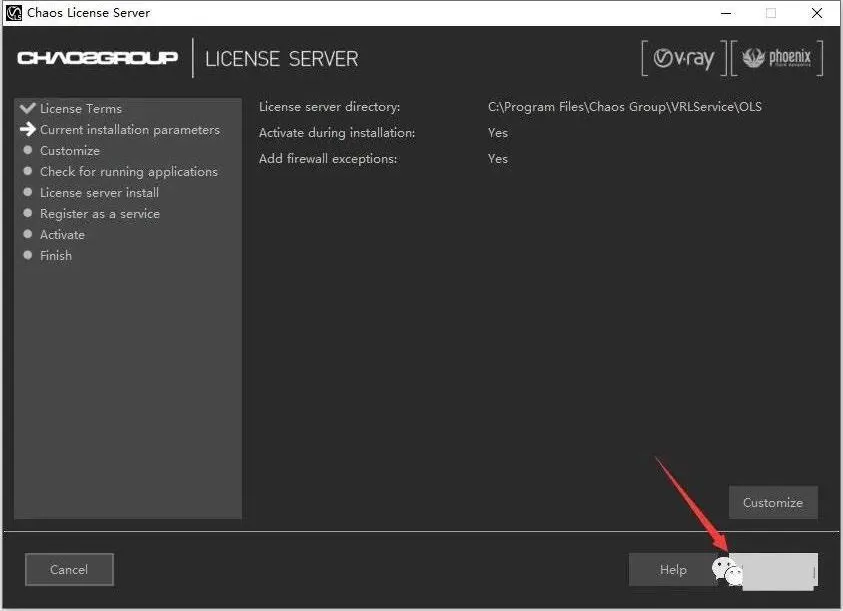Select Register as a service step

tap(99, 214)
